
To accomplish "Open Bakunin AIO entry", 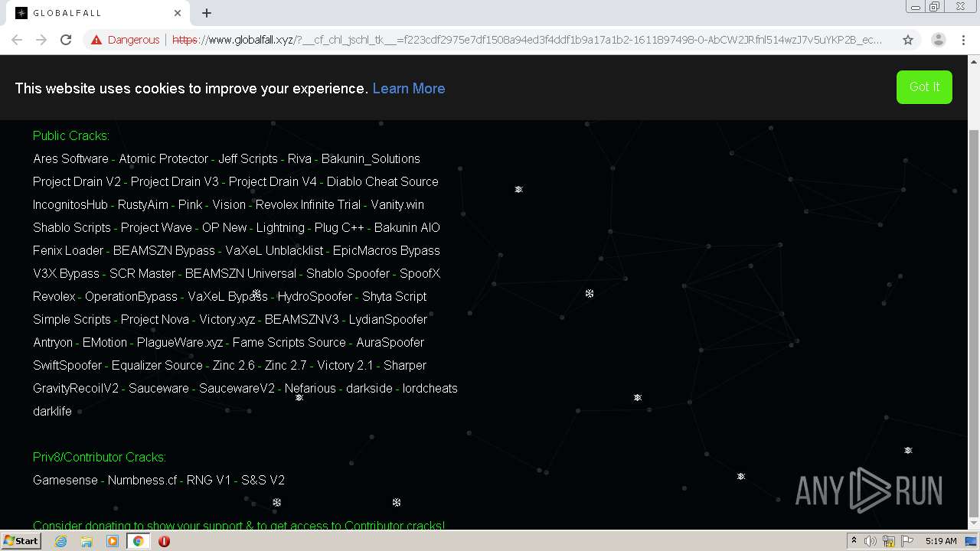I will click(x=407, y=227).
